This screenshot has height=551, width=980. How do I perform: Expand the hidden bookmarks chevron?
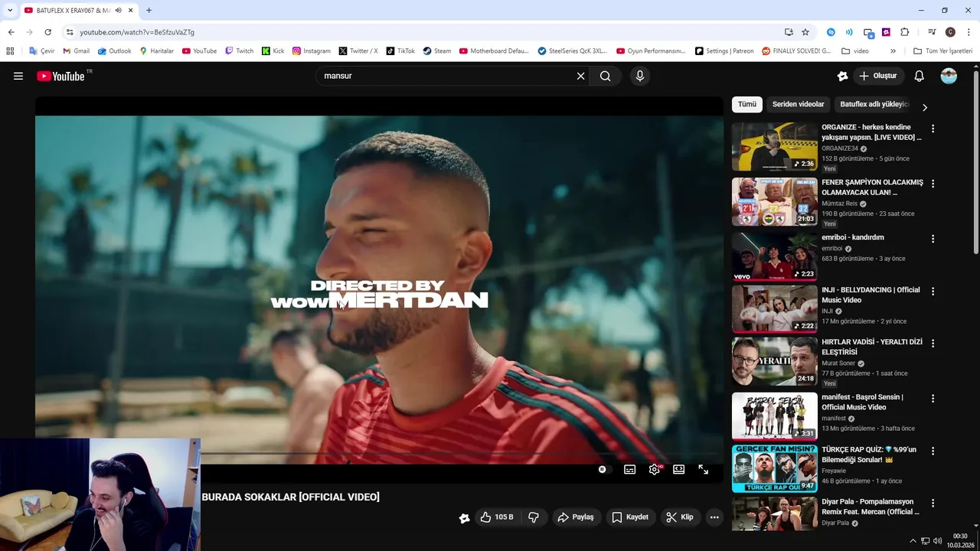pos(893,51)
